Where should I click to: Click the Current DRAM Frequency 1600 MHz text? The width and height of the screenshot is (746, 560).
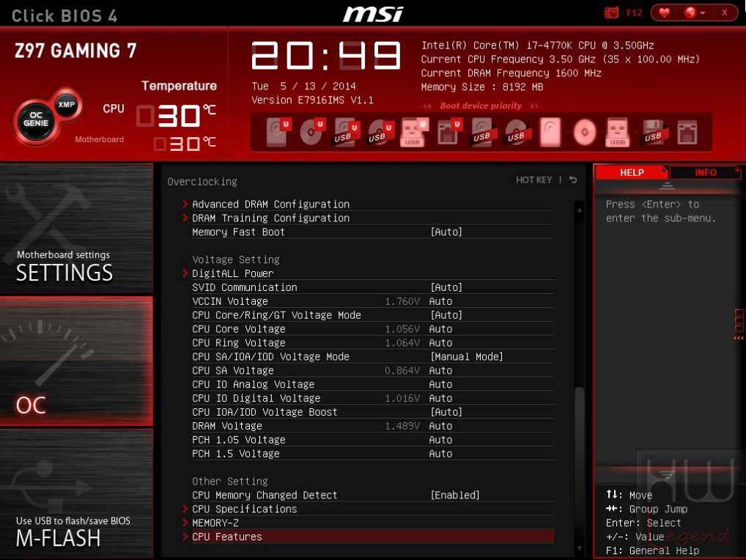511,73
